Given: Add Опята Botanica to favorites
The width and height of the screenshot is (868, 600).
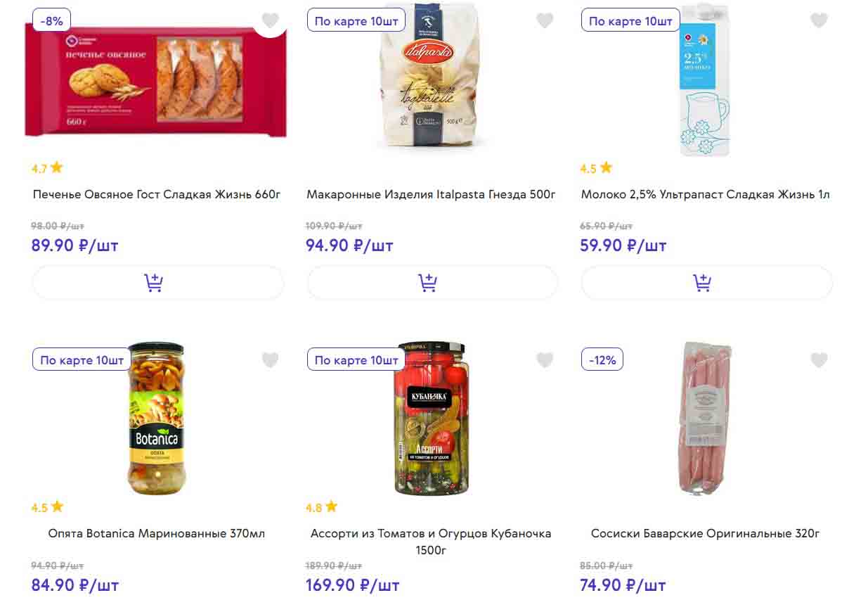Looking at the screenshot, I should click(x=271, y=360).
